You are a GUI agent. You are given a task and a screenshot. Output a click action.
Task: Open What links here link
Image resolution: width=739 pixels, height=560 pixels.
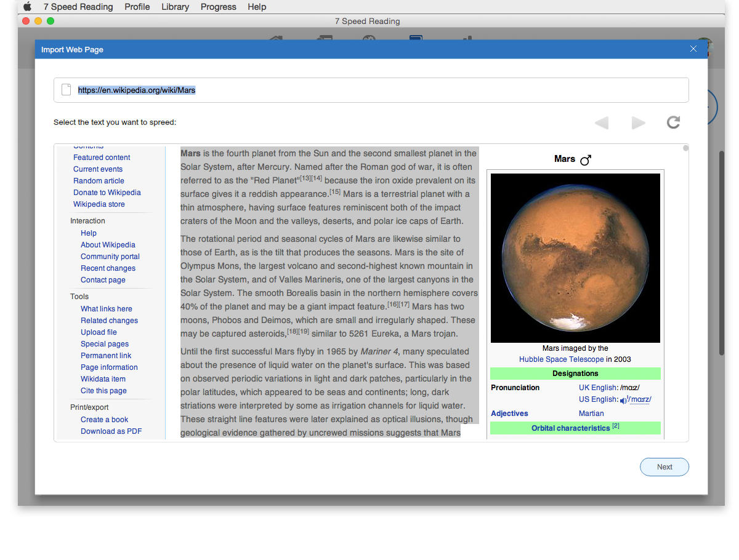[x=107, y=309]
